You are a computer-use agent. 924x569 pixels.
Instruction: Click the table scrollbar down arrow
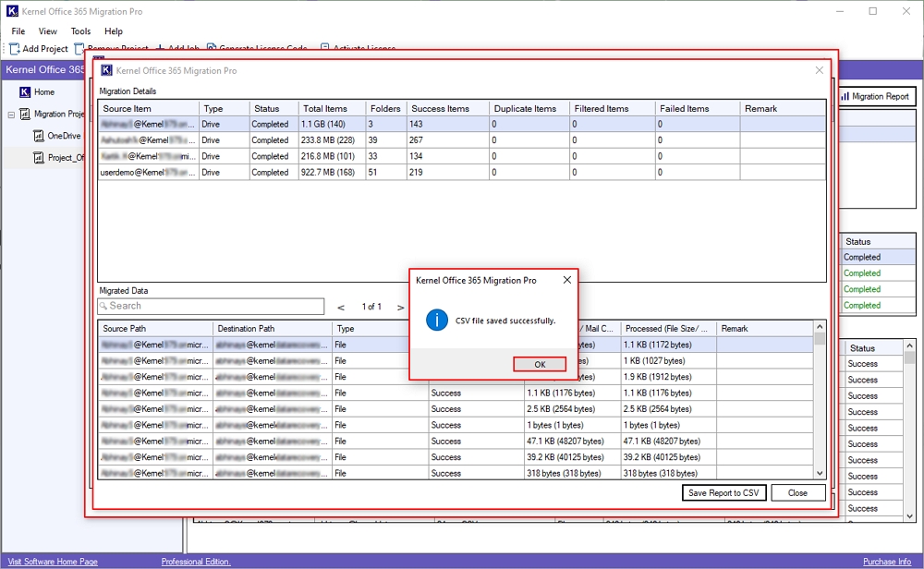(818, 473)
